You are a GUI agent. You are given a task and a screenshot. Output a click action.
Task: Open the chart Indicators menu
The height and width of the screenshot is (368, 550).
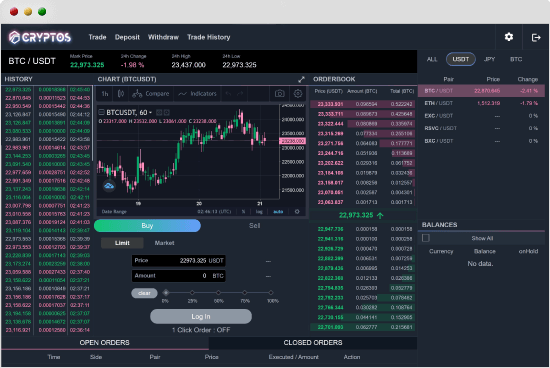pos(197,94)
